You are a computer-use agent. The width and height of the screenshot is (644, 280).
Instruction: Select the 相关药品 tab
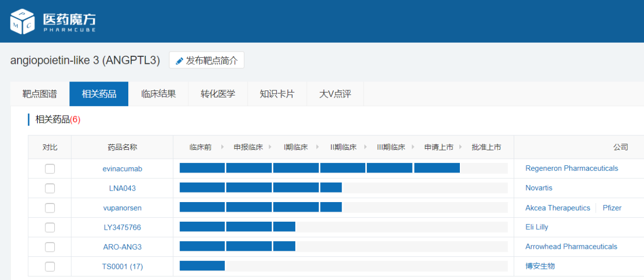99,94
